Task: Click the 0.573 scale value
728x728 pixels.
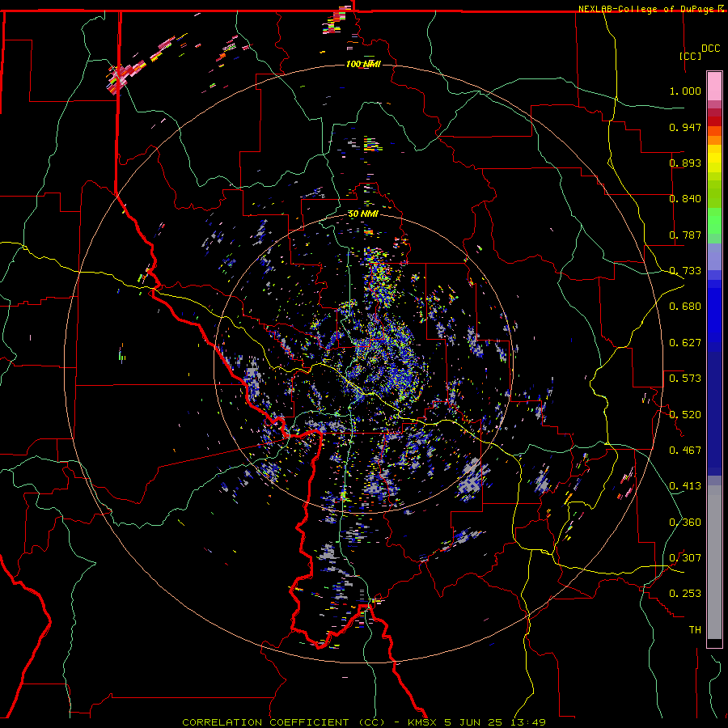Action: tap(685, 379)
